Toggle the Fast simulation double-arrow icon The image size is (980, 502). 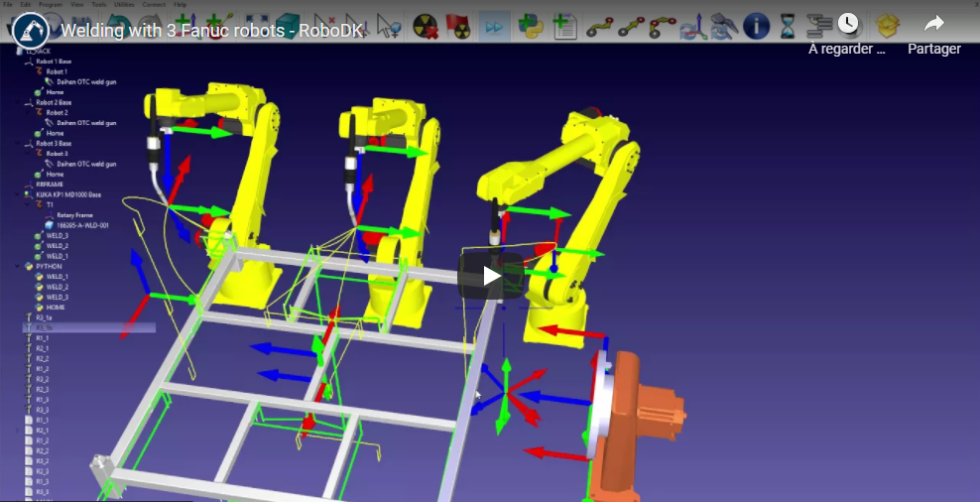494,26
